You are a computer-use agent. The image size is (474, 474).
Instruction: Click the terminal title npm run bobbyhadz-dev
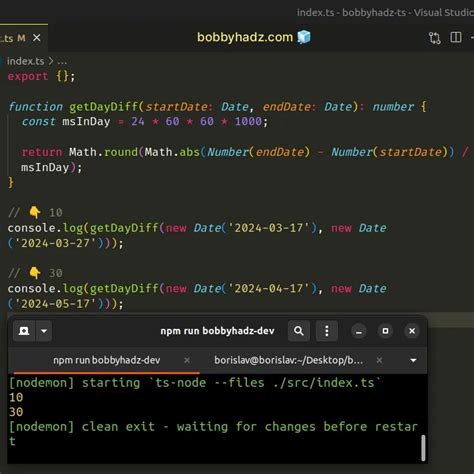click(x=217, y=331)
